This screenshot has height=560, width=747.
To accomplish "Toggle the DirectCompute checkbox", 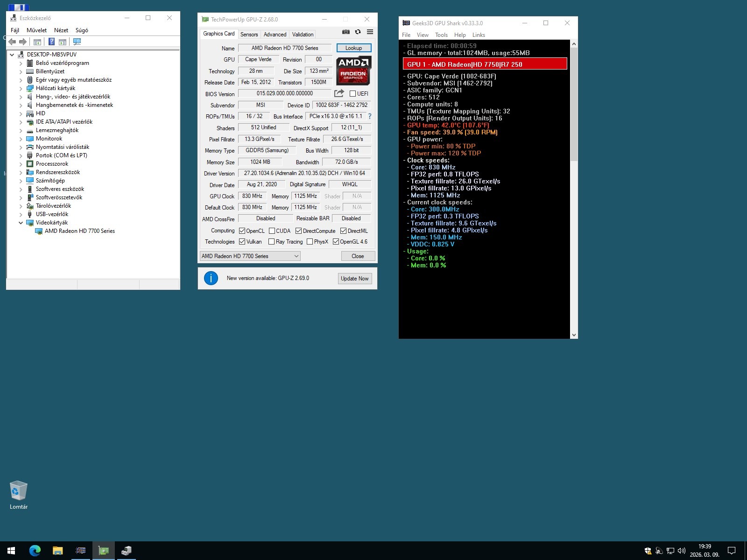I will 299,231.
